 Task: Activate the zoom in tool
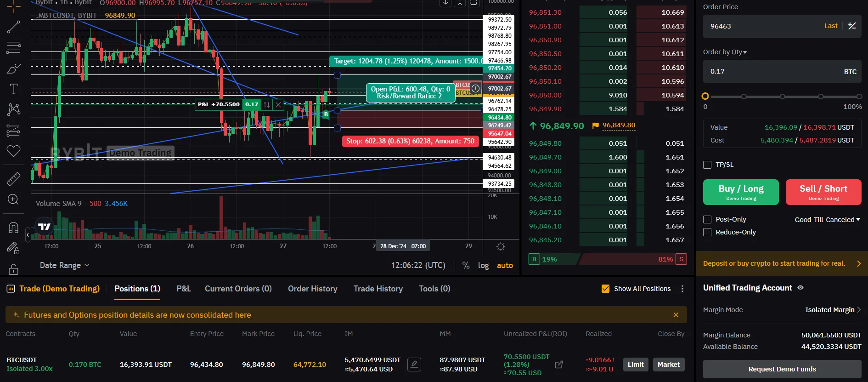(13, 199)
